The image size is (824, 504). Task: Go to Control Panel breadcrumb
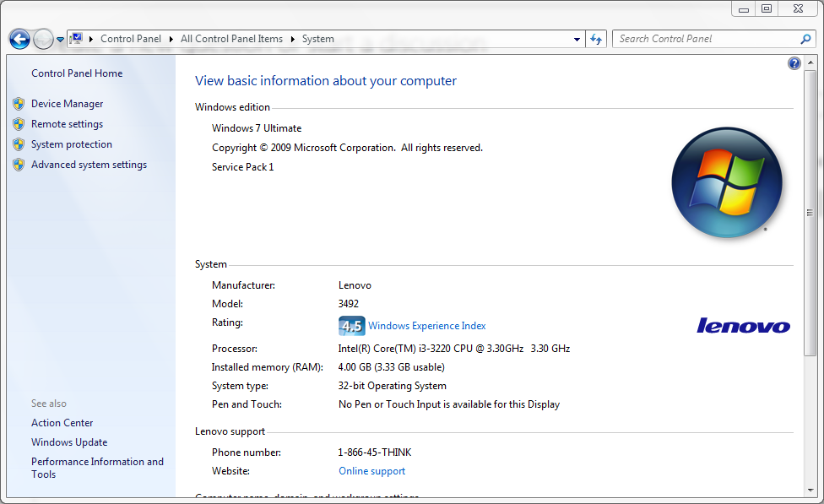coord(131,39)
